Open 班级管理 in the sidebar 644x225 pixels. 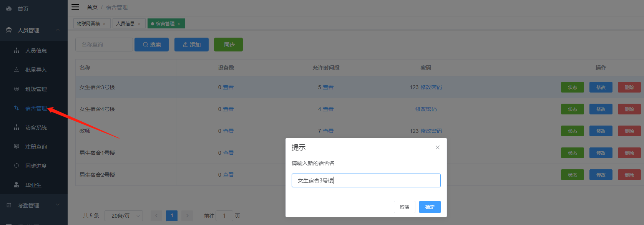[x=34, y=89]
